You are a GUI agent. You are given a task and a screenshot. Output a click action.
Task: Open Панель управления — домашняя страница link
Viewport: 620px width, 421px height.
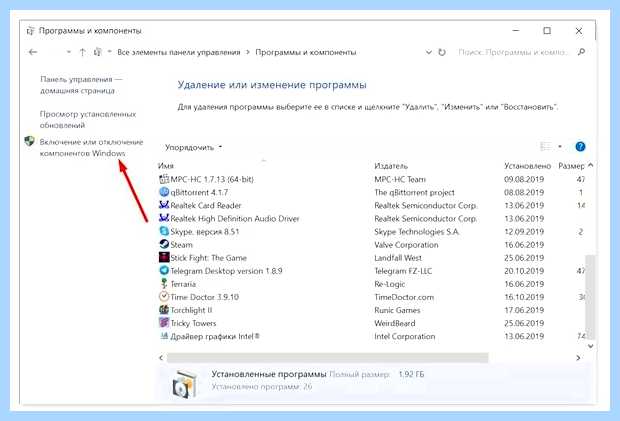81,85
